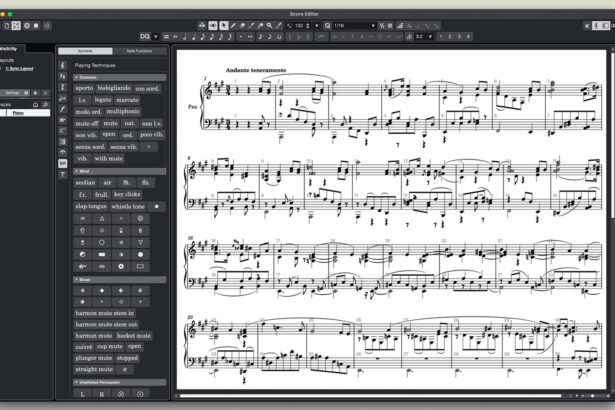Screen dimensions: 615x410
Task: Insert the senza vib. technique
Action: click(123, 147)
